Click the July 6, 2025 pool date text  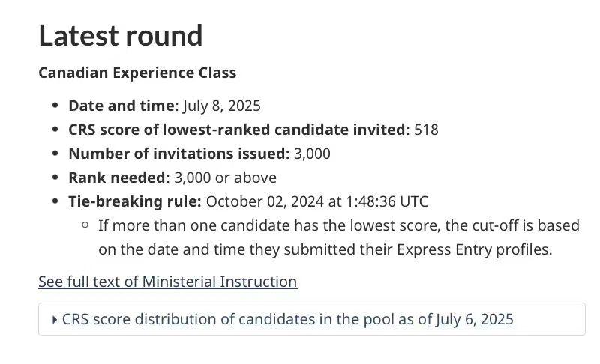(475, 320)
